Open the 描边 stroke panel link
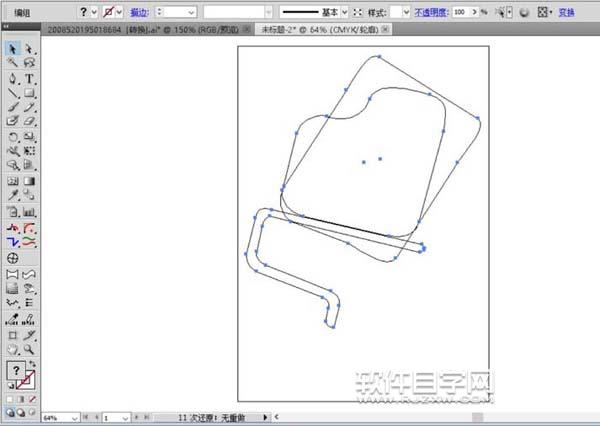 point(139,13)
